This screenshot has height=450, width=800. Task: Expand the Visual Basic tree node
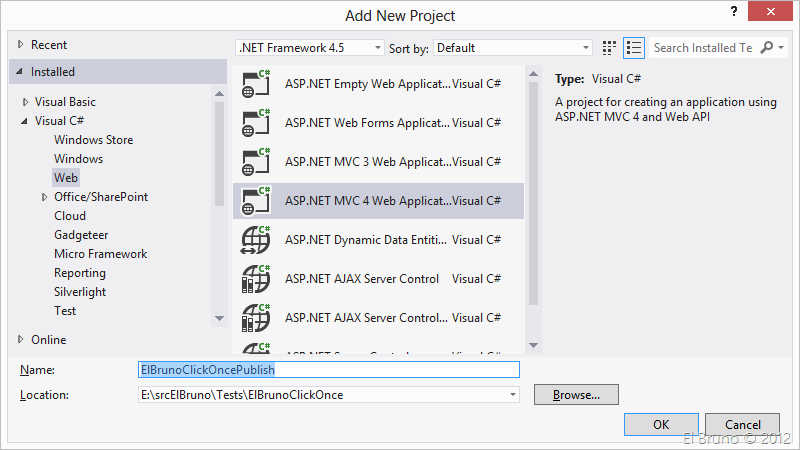tap(25, 102)
